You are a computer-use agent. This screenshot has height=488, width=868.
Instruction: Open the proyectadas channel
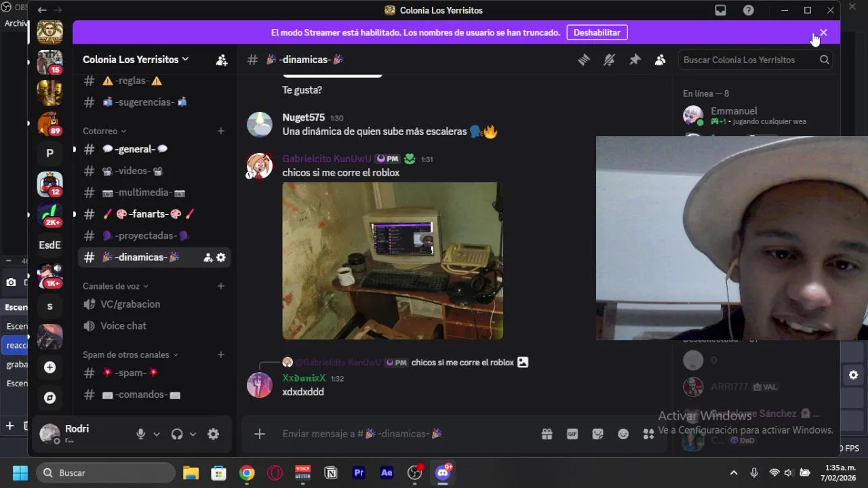[155, 236]
